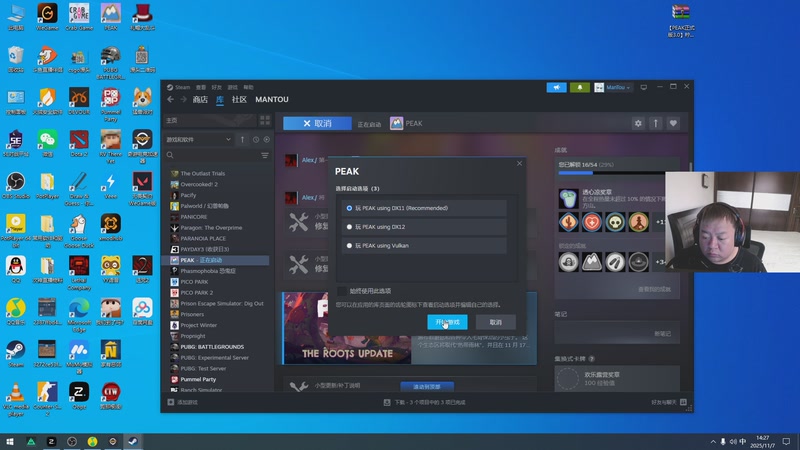800x450 pixels.
Task: Click the blue 取消 cancel launch button
Action: [317, 123]
